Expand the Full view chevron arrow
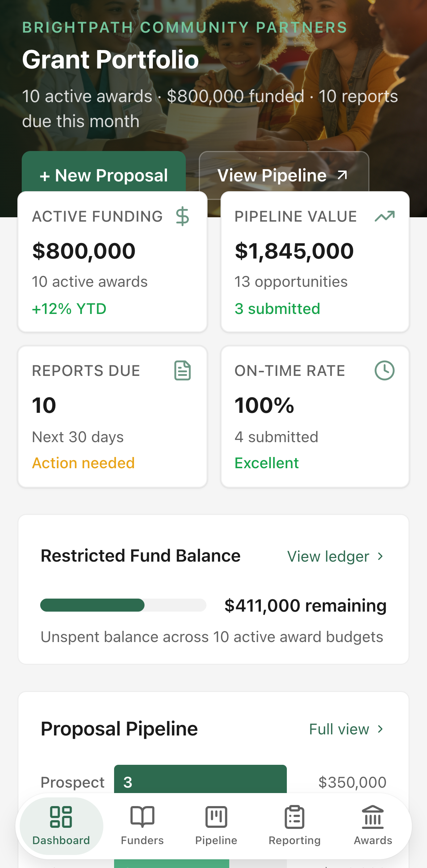 380,729
